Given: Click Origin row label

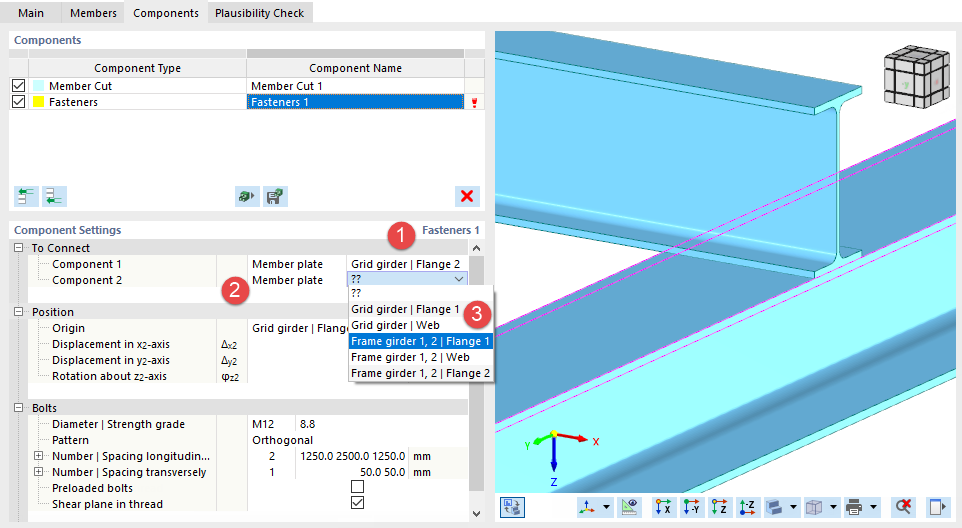Looking at the screenshot, I should tap(68, 328).
